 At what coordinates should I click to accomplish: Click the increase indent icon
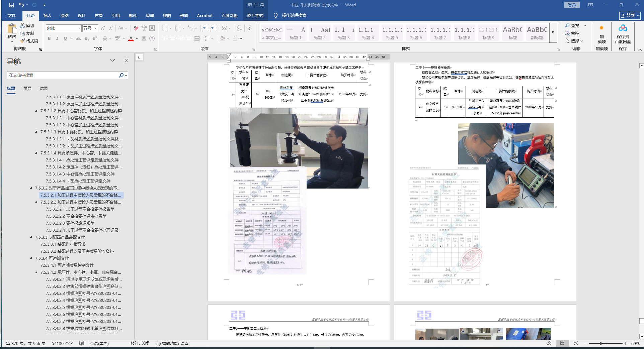(x=214, y=28)
